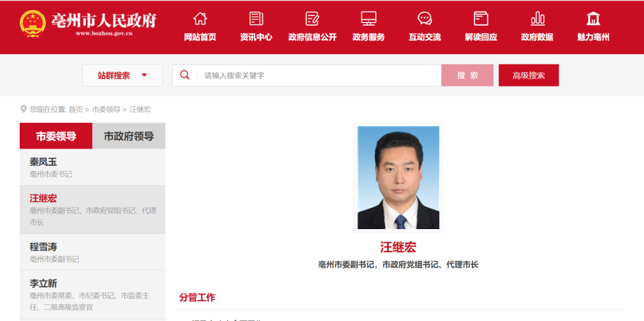Screen dimensions: 644x321
Task: Expand the 站群搜索 dropdown
Action: coord(122,75)
